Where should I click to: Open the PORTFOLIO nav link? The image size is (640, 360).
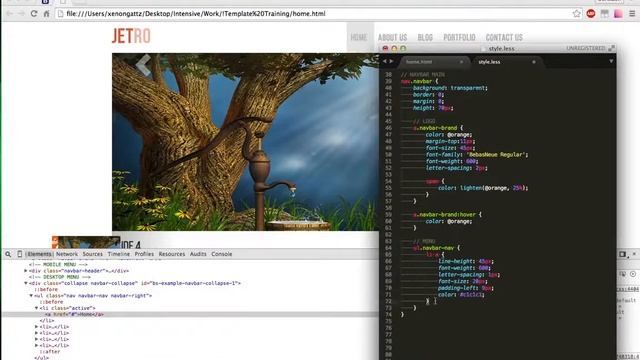coord(459,38)
